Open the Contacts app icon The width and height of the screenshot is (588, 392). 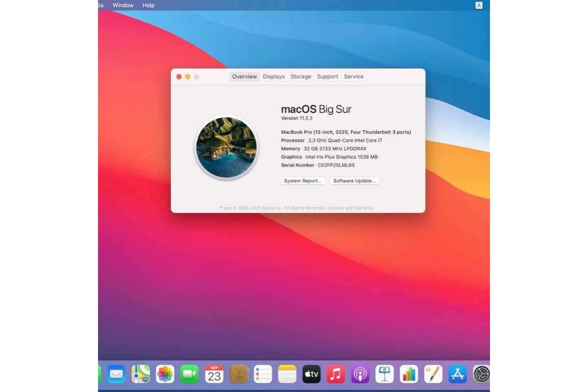[x=239, y=374]
